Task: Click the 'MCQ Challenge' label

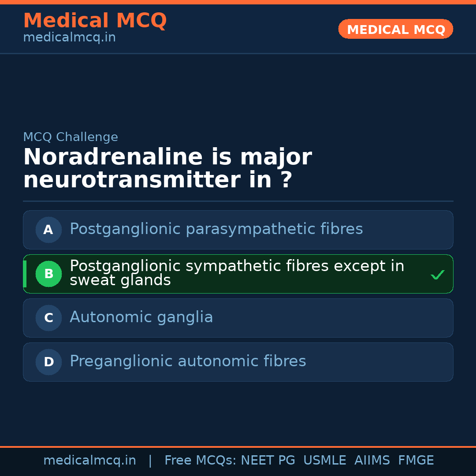Action: pos(71,137)
